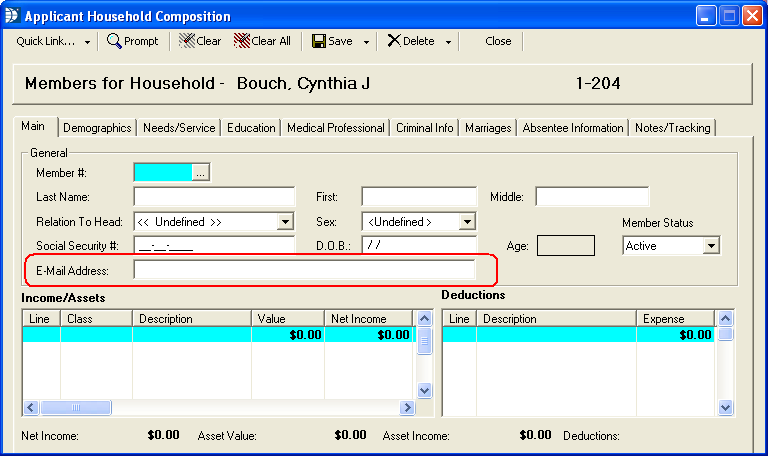Click the E-Mail Address input field
768x456 pixels.
[x=304, y=270]
